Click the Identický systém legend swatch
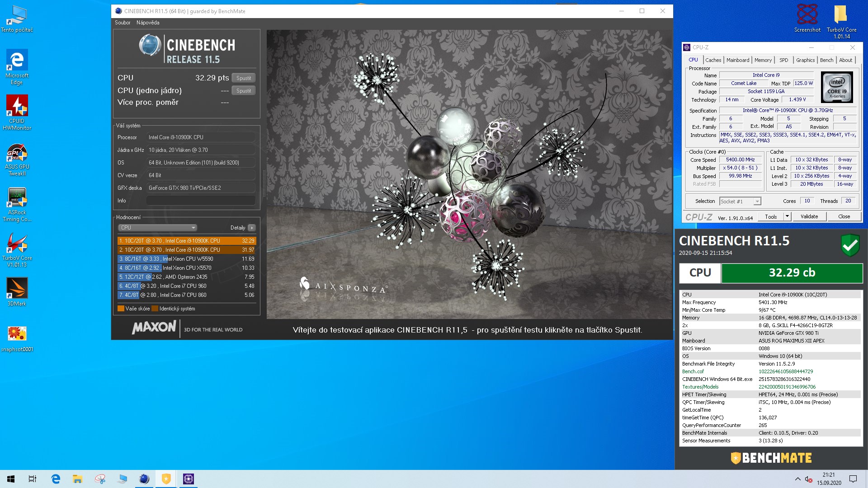Image resolution: width=868 pixels, height=488 pixels. [x=155, y=309]
